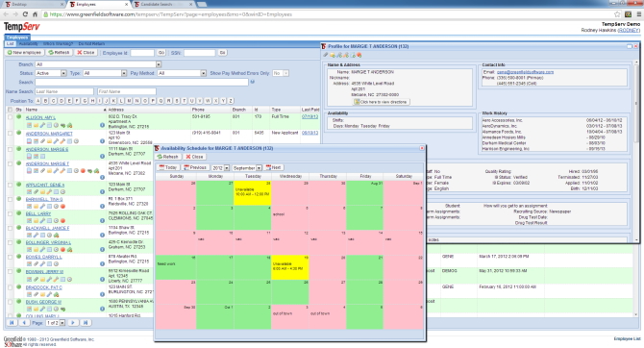Click the Today calendar button

pyautogui.click(x=168, y=167)
